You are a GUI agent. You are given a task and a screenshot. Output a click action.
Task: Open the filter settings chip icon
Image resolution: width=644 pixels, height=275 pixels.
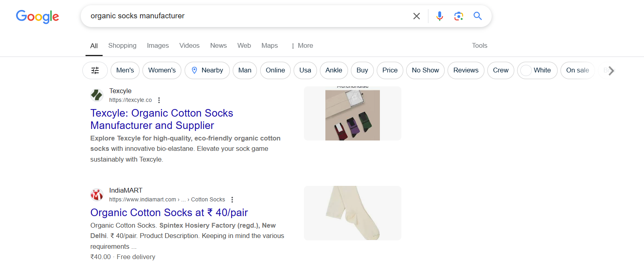(95, 70)
